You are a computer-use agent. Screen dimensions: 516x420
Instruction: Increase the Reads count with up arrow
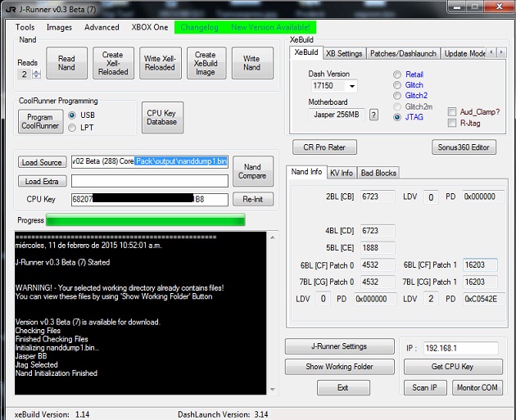click(x=37, y=72)
